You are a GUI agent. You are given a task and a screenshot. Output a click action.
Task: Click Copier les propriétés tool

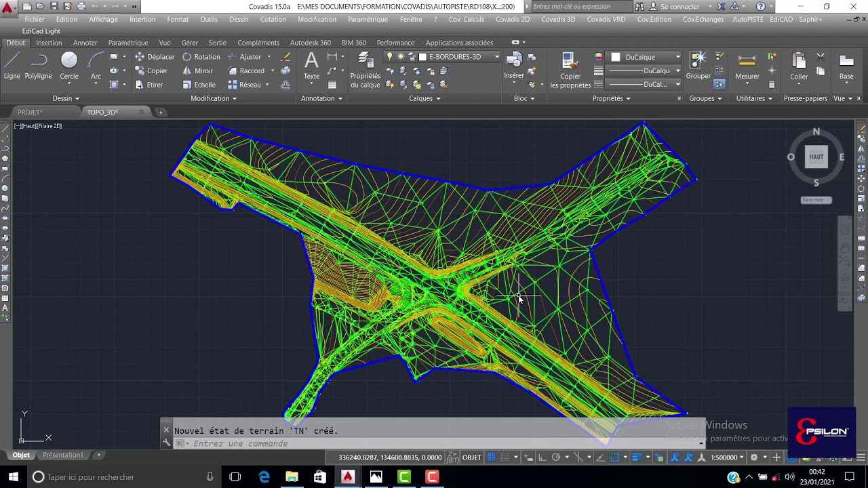click(570, 70)
